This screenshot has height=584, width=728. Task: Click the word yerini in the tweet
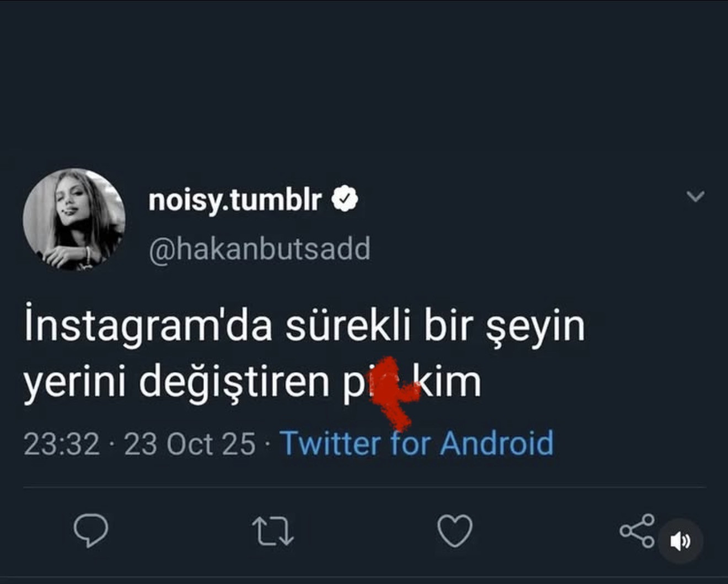point(74,383)
